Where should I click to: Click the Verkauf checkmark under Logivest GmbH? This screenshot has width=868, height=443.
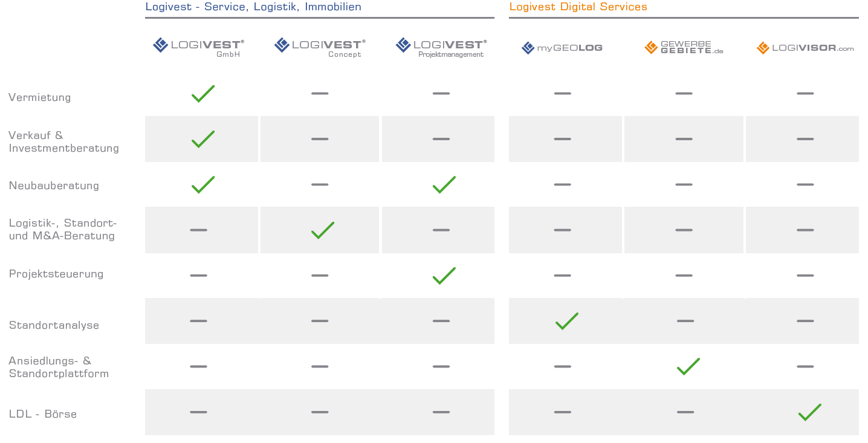click(x=203, y=139)
